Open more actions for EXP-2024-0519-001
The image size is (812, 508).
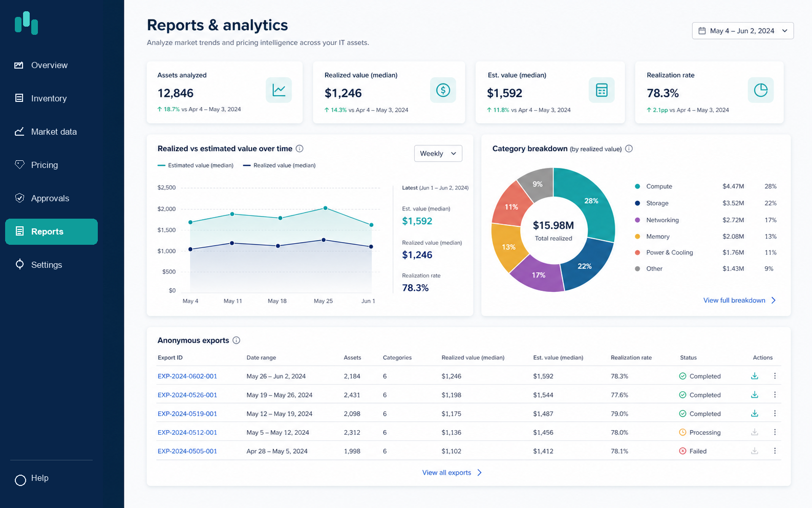(x=775, y=413)
